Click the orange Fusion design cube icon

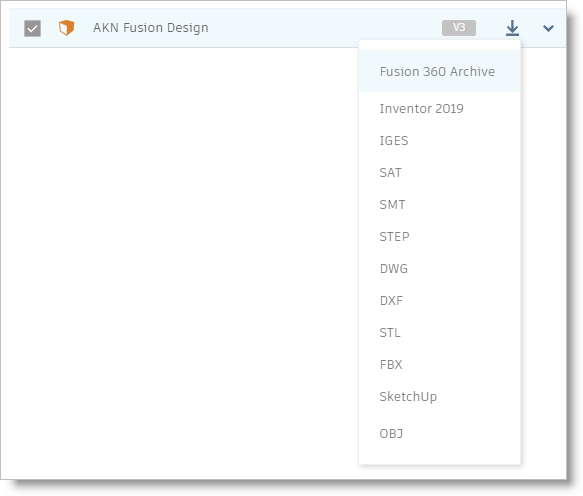point(67,28)
